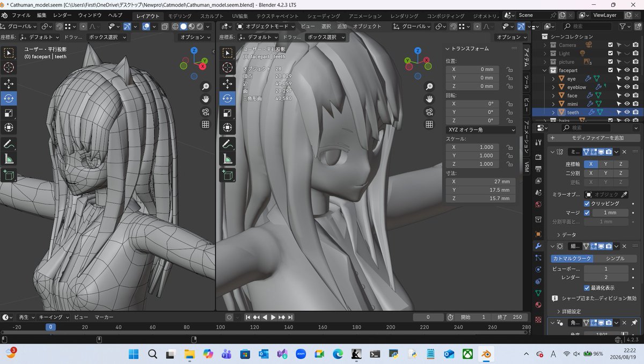Open the Modifier properties wrench tab
644x364 pixels.
point(538,245)
